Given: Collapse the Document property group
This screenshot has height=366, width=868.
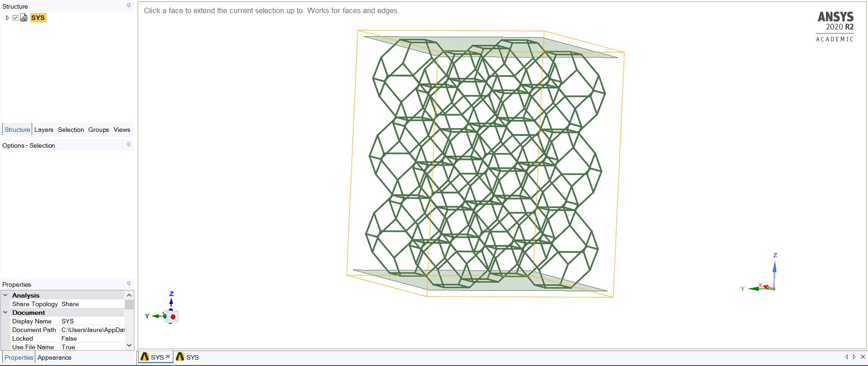Looking at the screenshot, I should pyautogui.click(x=5, y=313).
